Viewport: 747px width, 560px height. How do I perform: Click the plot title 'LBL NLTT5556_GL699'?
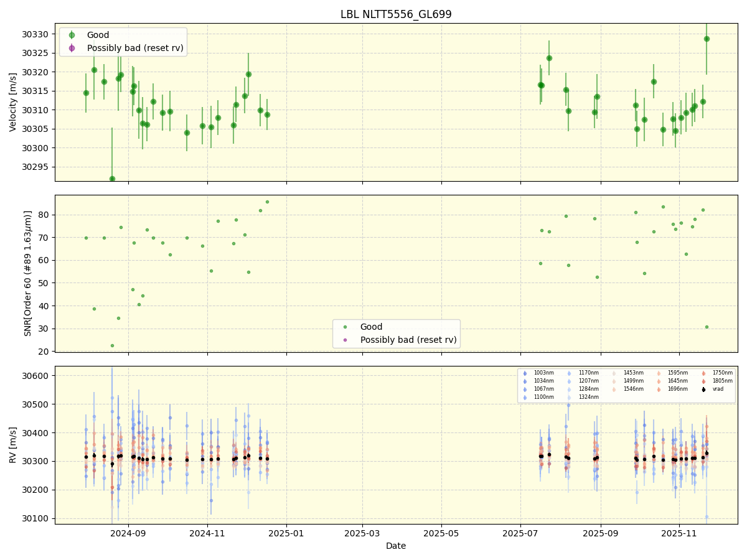(396, 14)
